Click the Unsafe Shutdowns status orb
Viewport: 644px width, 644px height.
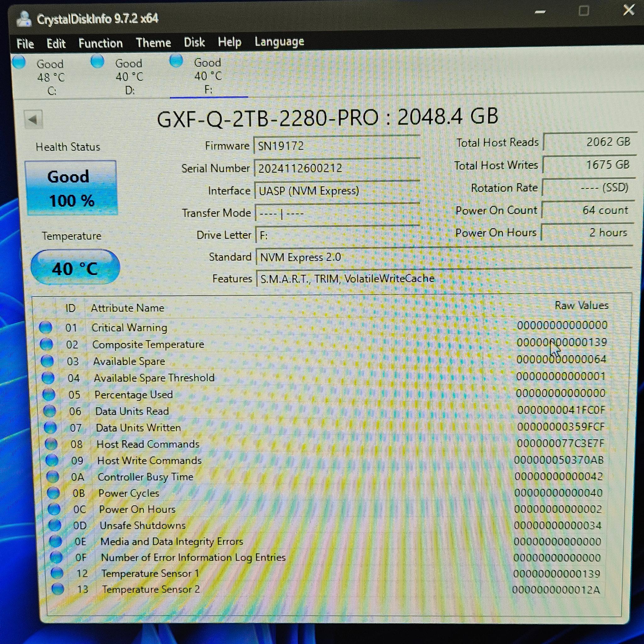click(55, 525)
